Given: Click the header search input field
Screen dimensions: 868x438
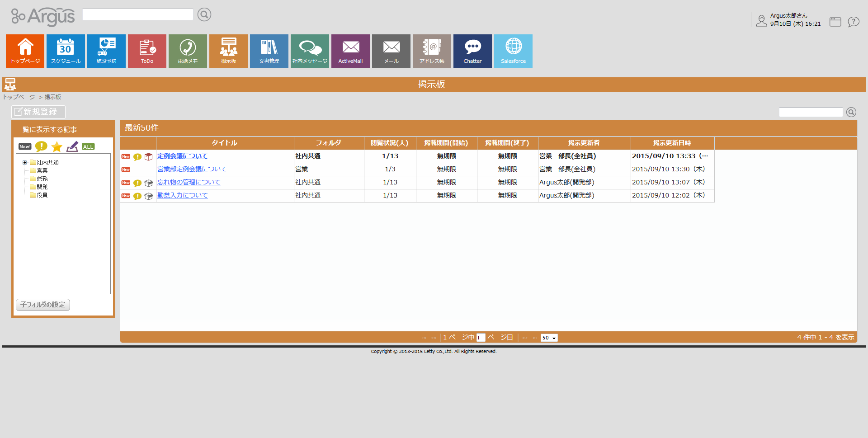Looking at the screenshot, I should [x=138, y=14].
